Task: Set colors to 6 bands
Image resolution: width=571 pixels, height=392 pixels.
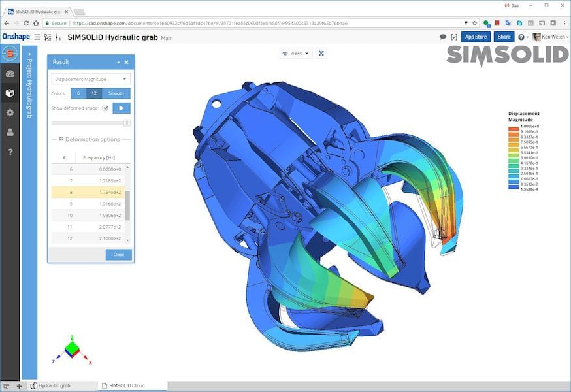Action: click(x=78, y=93)
